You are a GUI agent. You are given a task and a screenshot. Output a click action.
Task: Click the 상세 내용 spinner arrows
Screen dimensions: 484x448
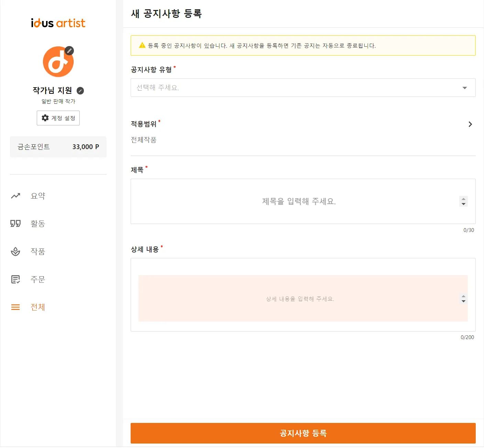(x=463, y=299)
